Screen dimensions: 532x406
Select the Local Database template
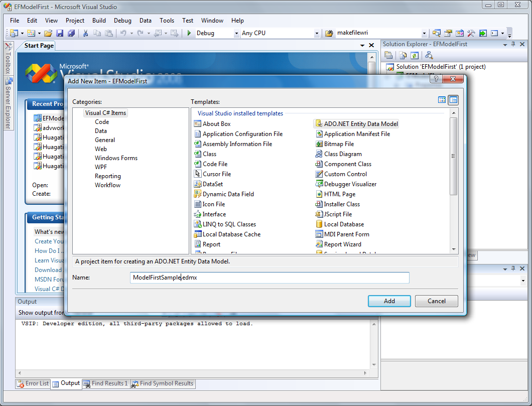pyautogui.click(x=339, y=224)
